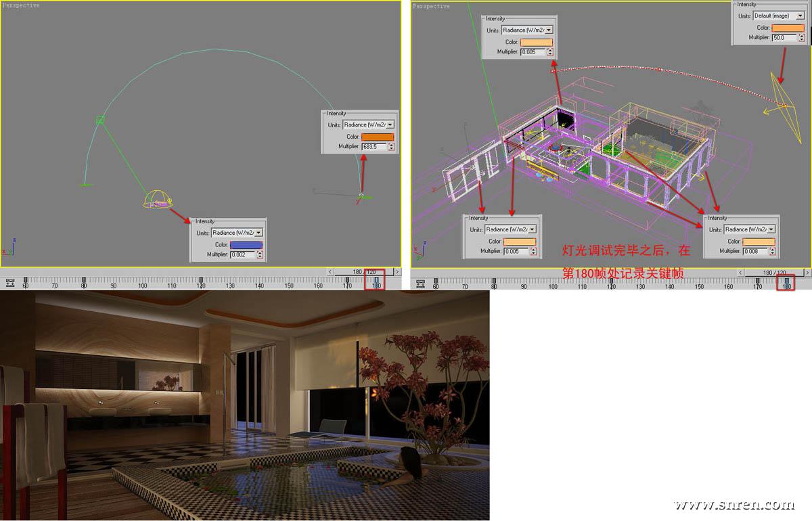Pick the orange color swatch above 683.5
Screen dimensions: 812x521
click(x=378, y=137)
